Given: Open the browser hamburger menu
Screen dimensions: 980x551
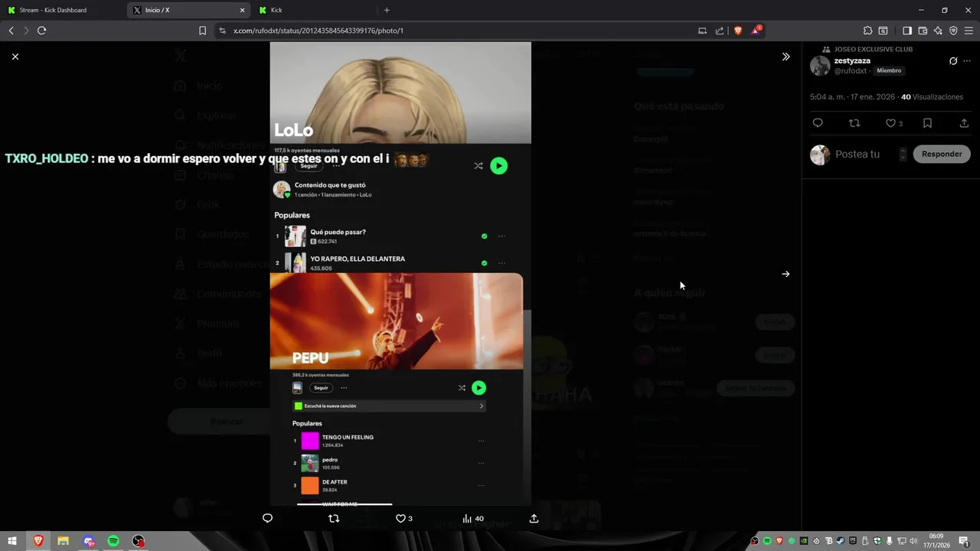Looking at the screenshot, I should coord(969,31).
